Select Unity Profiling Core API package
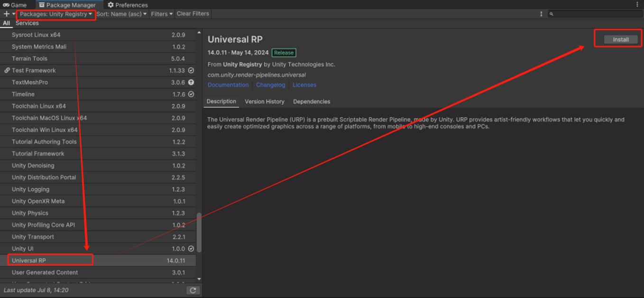Image resolution: width=644 pixels, height=298 pixels. tap(98, 225)
